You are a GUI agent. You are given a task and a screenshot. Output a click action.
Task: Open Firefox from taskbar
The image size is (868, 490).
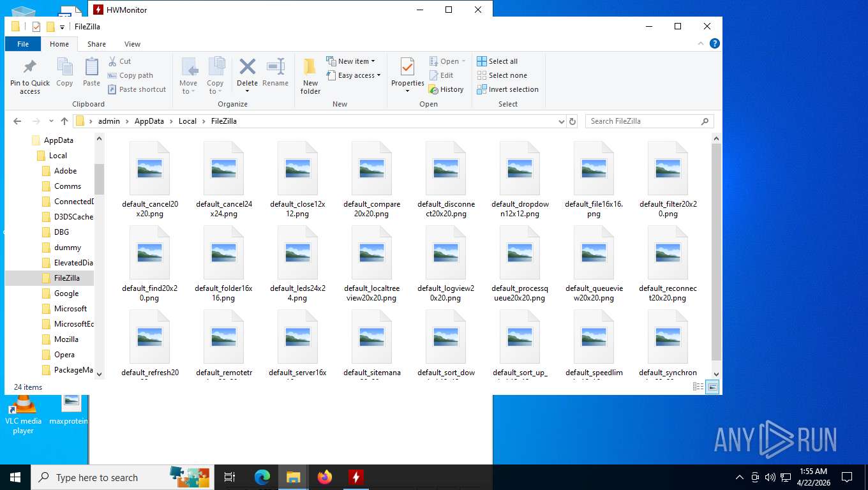(325, 477)
